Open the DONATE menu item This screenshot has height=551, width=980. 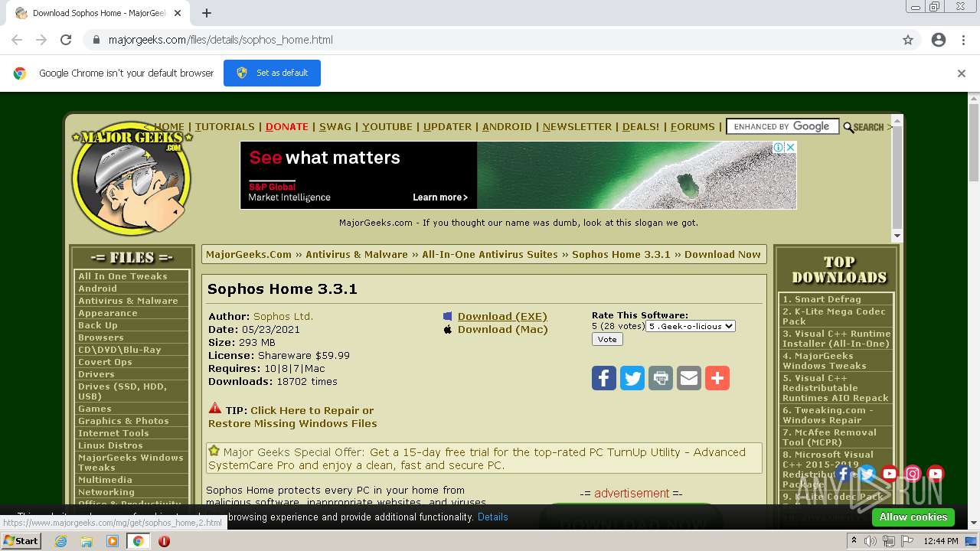click(x=287, y=127)
